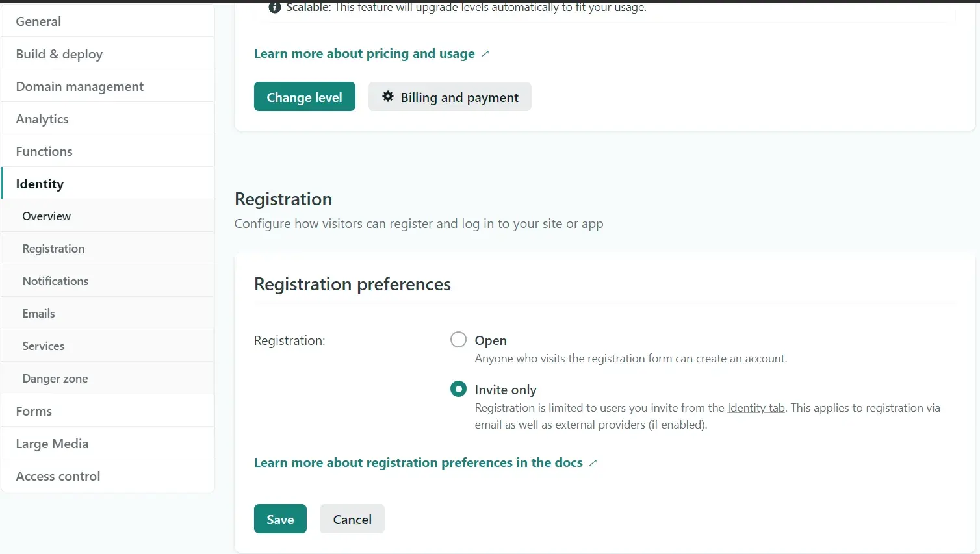
Task: Go to Build & deploy settings
Action: (108, 54)
